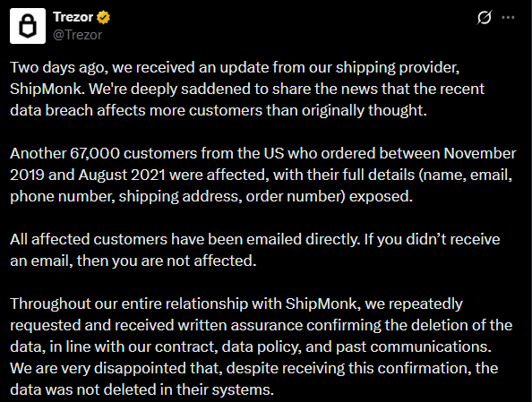Click the line 'requested and received written assurance'

pyautogui.click(x=261, y=325)
